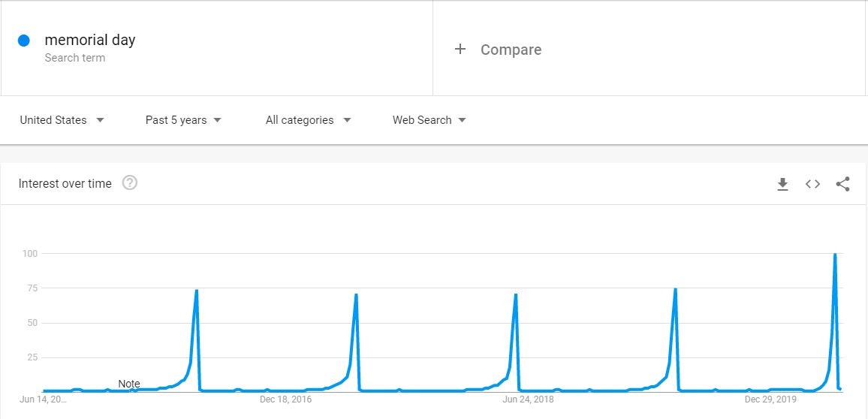Click the Dec 29, 2019 axis label

pyautogui.click(x=770, y=399)
